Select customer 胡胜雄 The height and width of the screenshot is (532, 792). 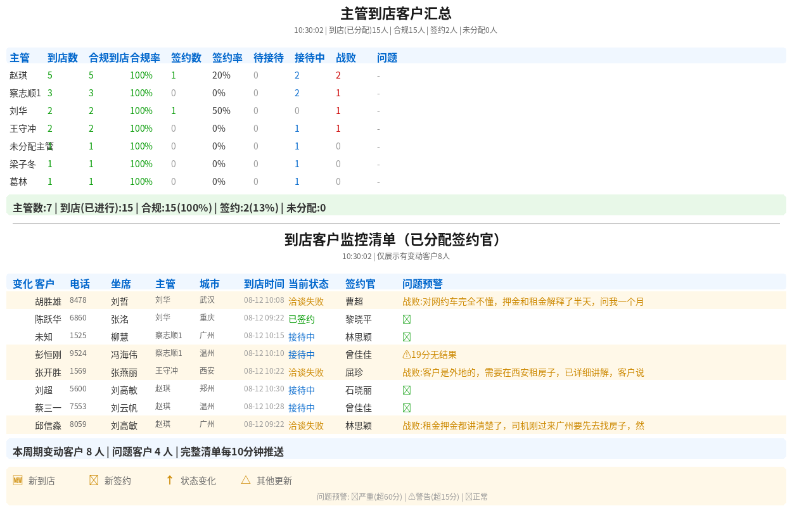[x=48, y=301]
